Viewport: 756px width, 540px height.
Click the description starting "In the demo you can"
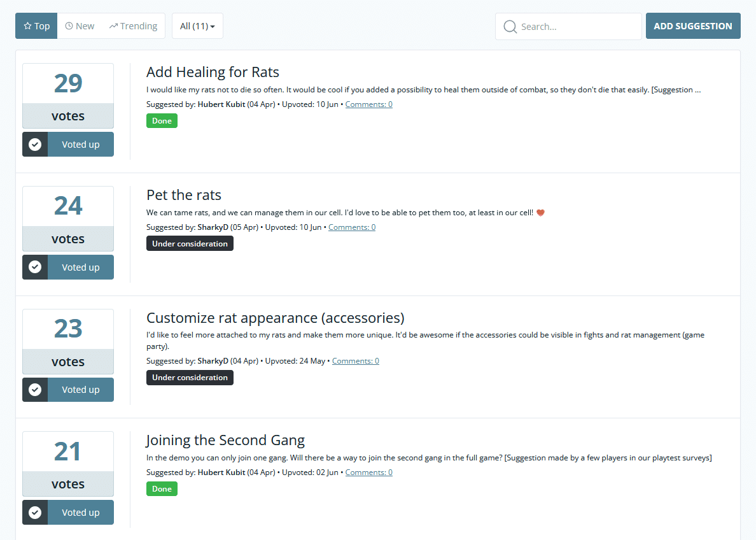pos(429,458)
